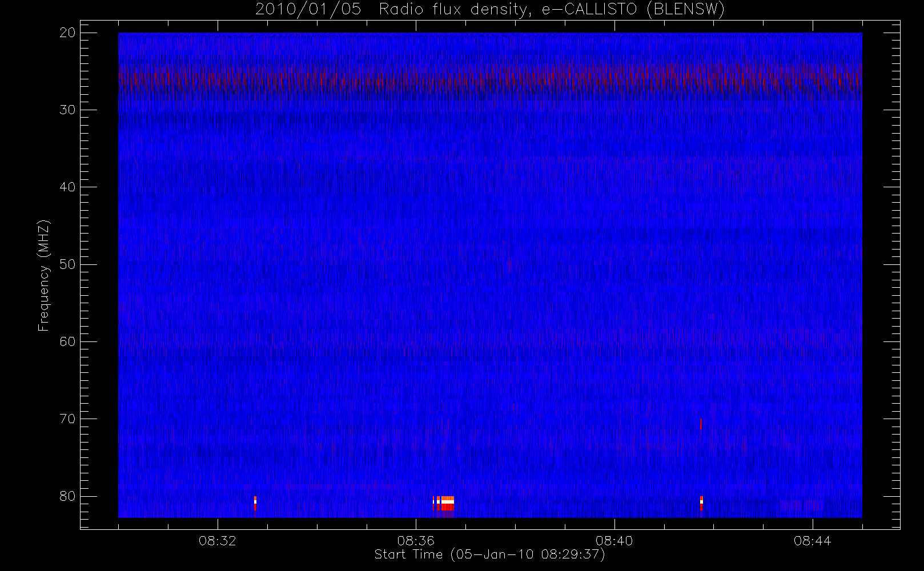Screen dimensions: 924x571
Task: Click the 08:32 time tick label
Action: click(x=218, y=541)
